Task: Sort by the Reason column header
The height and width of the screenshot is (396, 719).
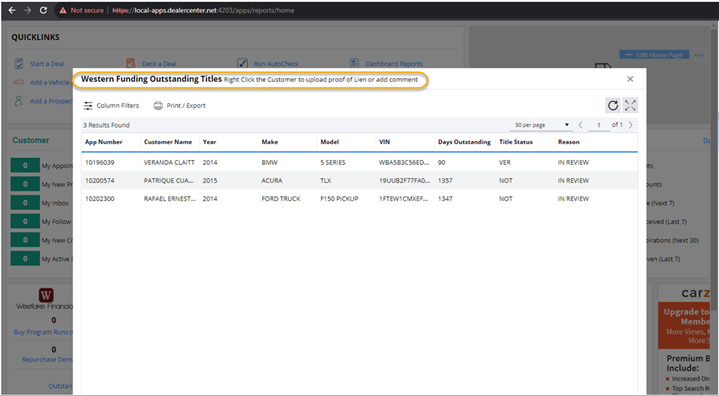Action: 569,142
